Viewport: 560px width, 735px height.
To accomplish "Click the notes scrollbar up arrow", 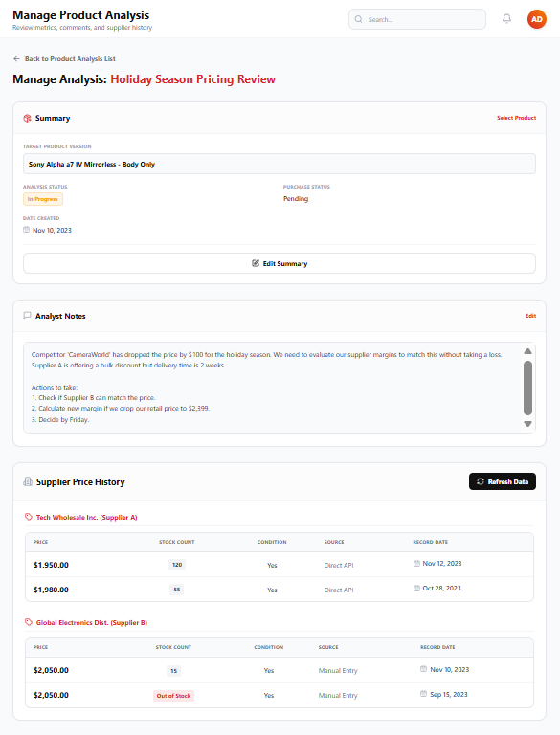I will 527,351.
